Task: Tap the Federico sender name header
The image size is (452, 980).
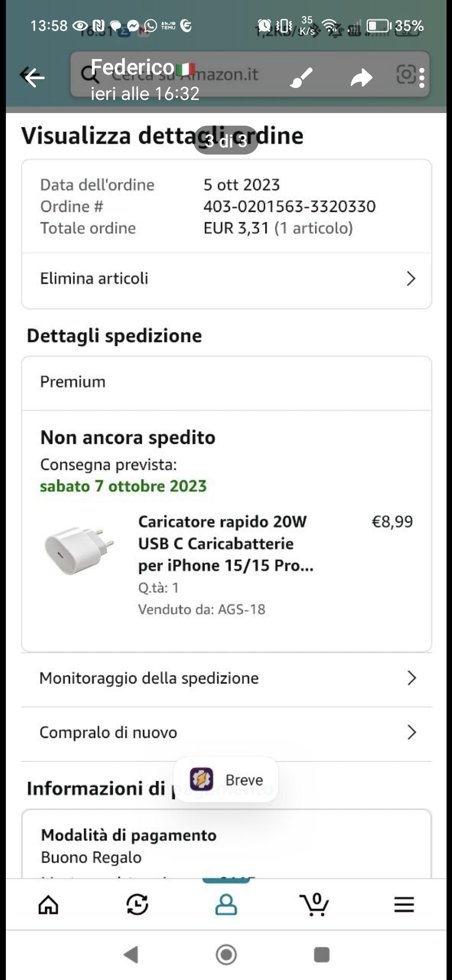Action: (133, 67)
